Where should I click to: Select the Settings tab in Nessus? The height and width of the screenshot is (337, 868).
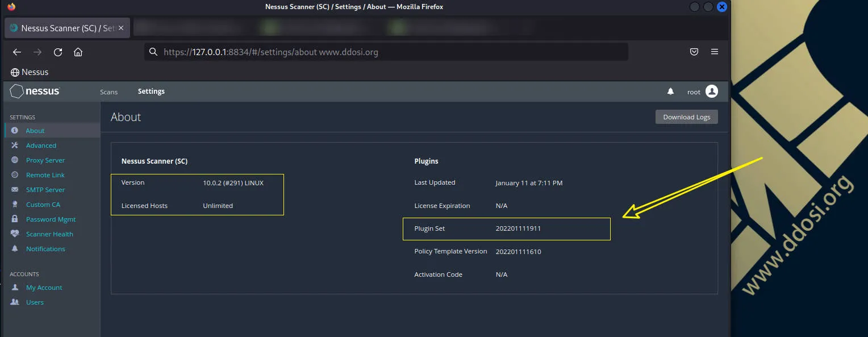click(x=151, y=91)
